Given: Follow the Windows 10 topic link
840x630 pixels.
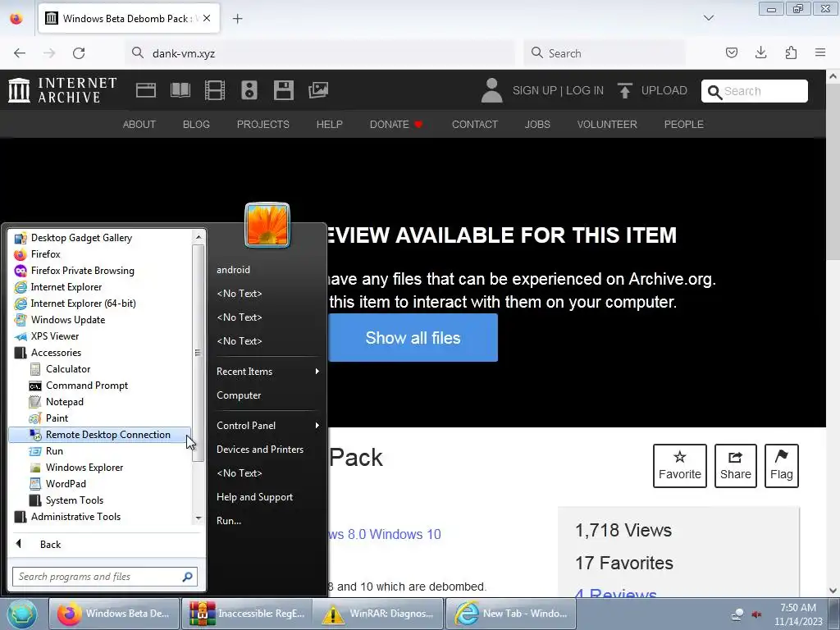Looking at the screenshot, I should (x=405, y=534).
